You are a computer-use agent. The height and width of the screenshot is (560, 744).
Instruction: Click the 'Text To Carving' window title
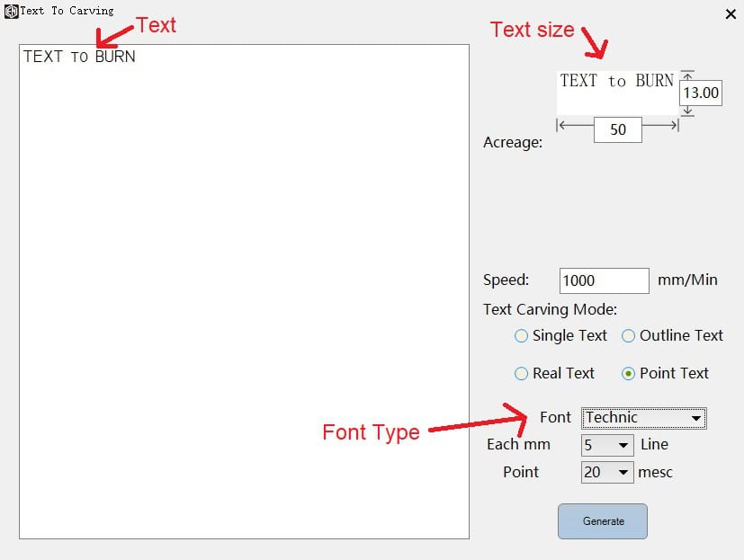[67, 11]
